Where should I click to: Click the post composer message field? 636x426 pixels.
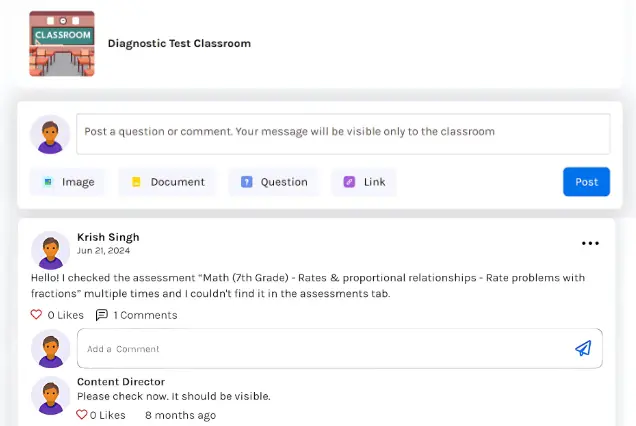pos(342,133)
